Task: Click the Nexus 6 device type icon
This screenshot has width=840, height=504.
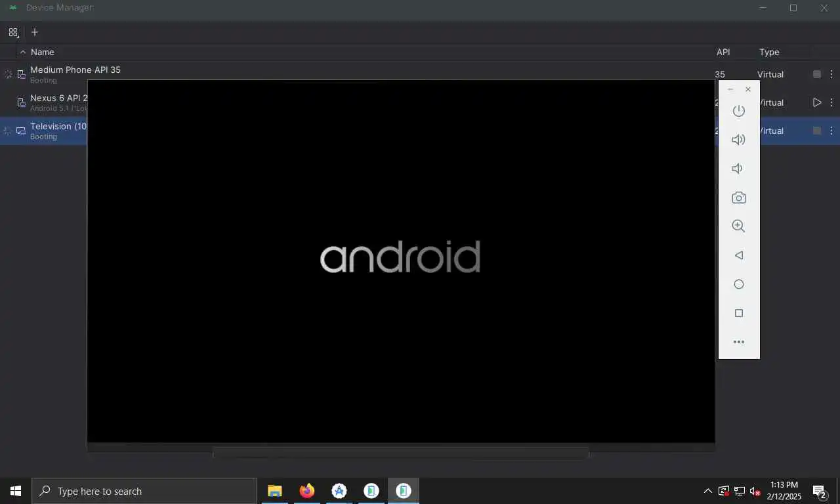Action: click(21, 102)
